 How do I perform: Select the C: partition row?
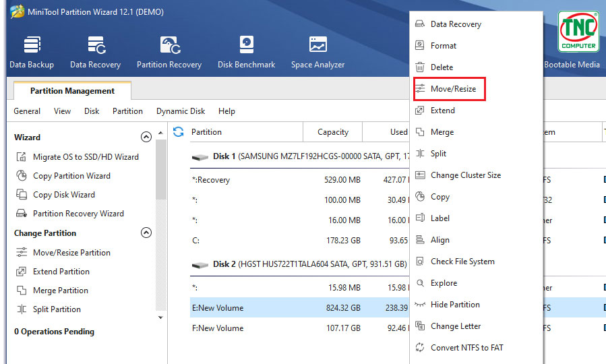click(x=299, y=241)
